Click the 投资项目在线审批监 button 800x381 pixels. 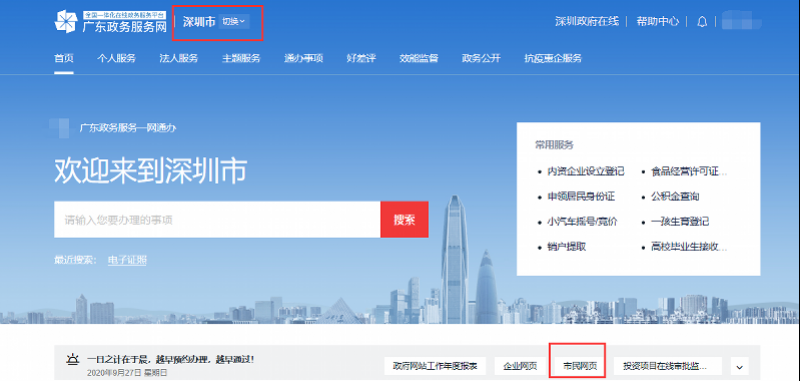pyautogui.click(x=668, y=366)
